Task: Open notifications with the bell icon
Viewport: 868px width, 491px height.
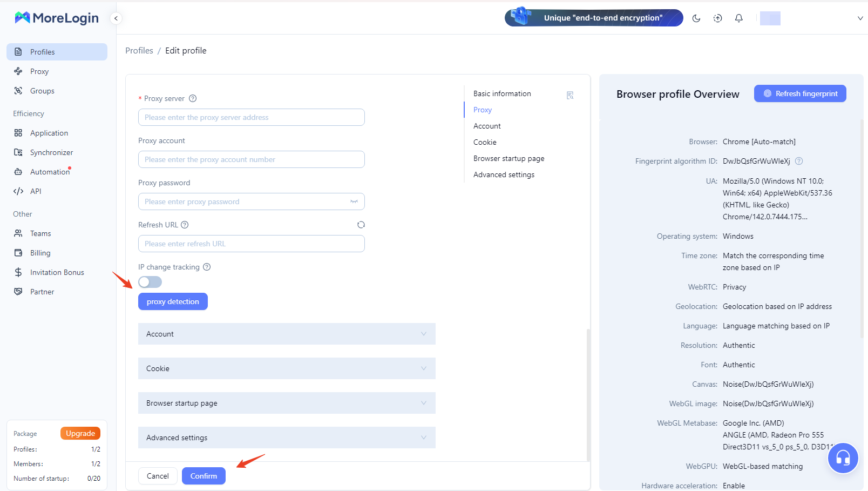Action: 738,18
